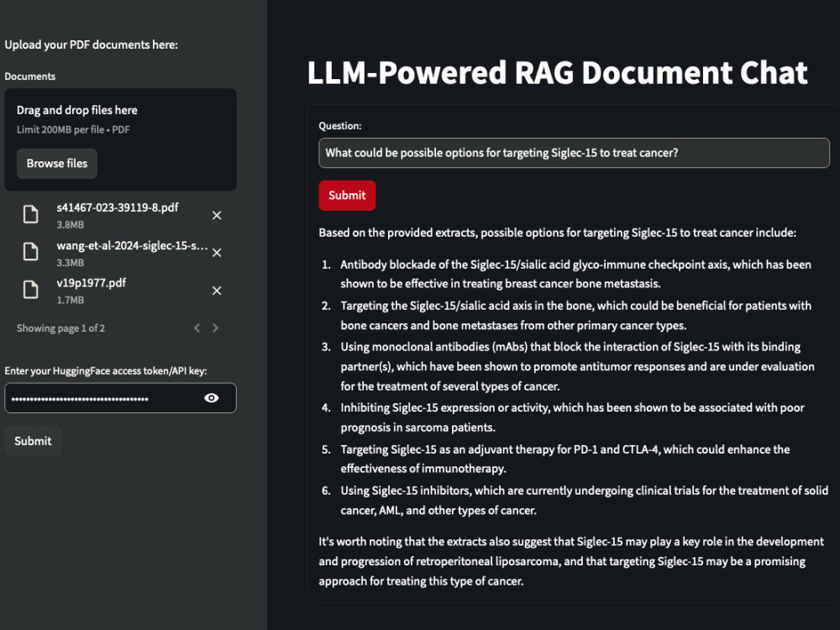Click the 'Upload your PDF documents here:' label
This screenshot has width=840, height=630.
91,45
